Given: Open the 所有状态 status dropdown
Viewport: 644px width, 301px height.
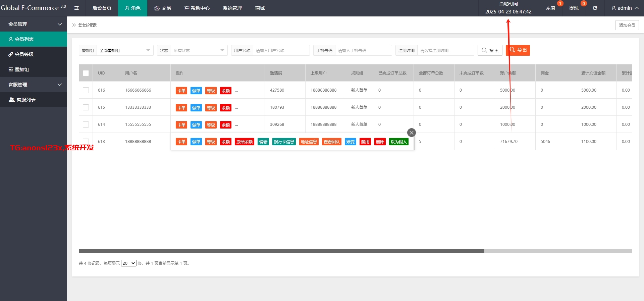Looking at the screenshot, I should [199, 50].
